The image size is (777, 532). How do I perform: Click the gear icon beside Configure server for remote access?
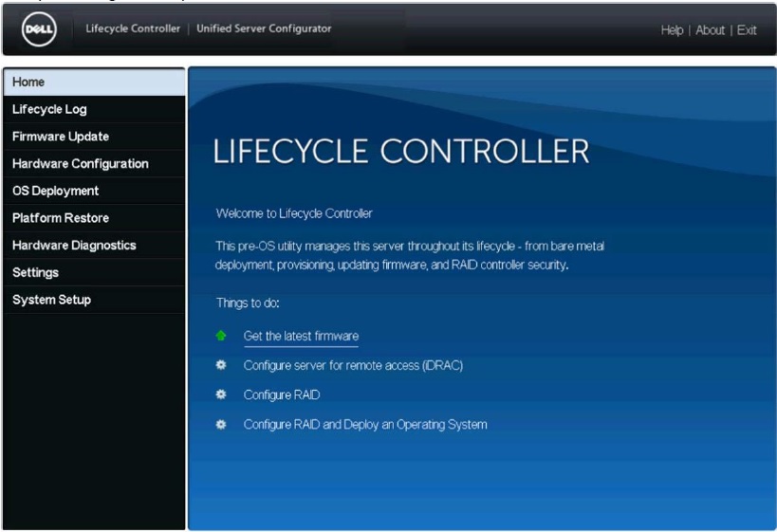coord(221,365)
